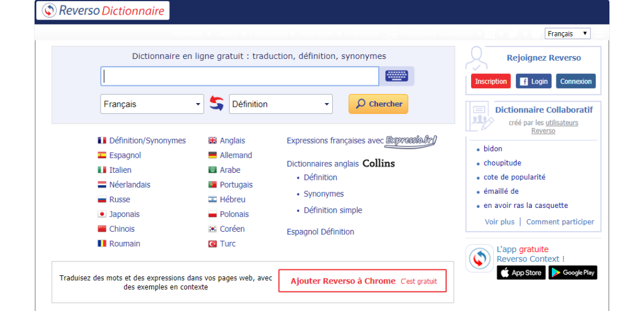Open the Japonais dictionary link

pos(125,214)
